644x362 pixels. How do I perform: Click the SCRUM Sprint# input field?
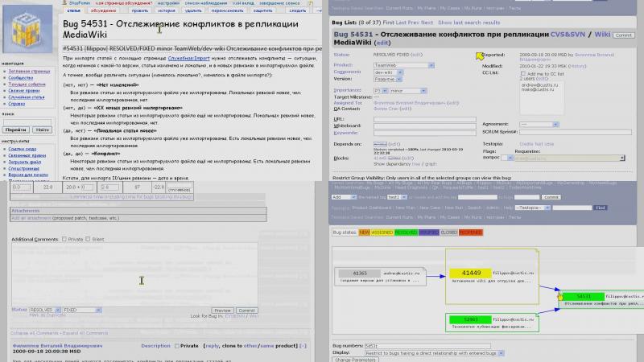point(576,132)
